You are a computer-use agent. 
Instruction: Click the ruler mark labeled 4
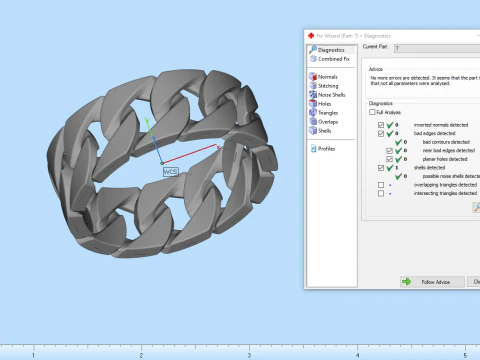point(357,355)
